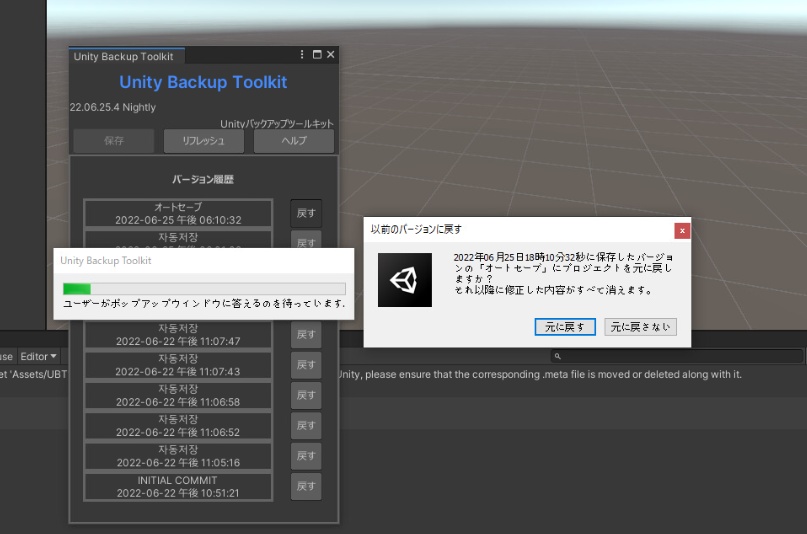Click the green progress bar
Viewport: 807px width, 534px height.
point(204,289)
